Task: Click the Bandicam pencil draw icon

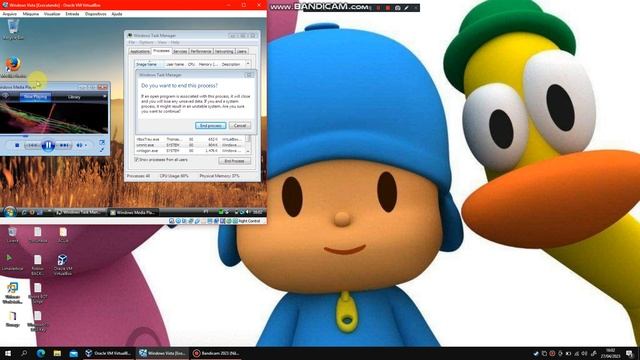Action: point(407,8)
